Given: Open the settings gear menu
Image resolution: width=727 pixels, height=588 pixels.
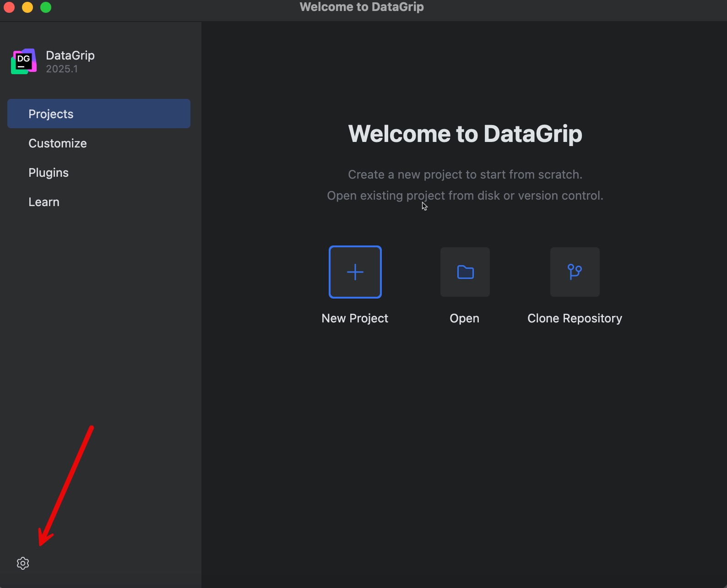Looking at the screenshot, I should pos(23,563).
